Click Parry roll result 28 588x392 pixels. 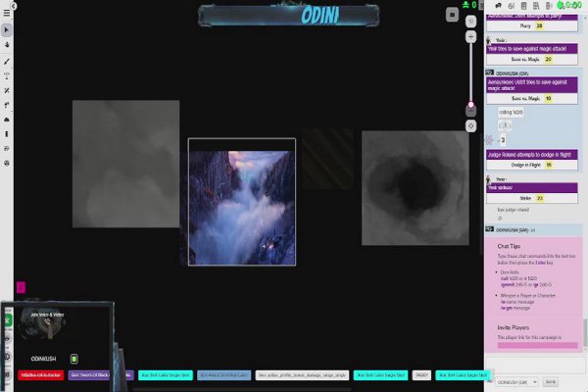click(x=539, y=25)
